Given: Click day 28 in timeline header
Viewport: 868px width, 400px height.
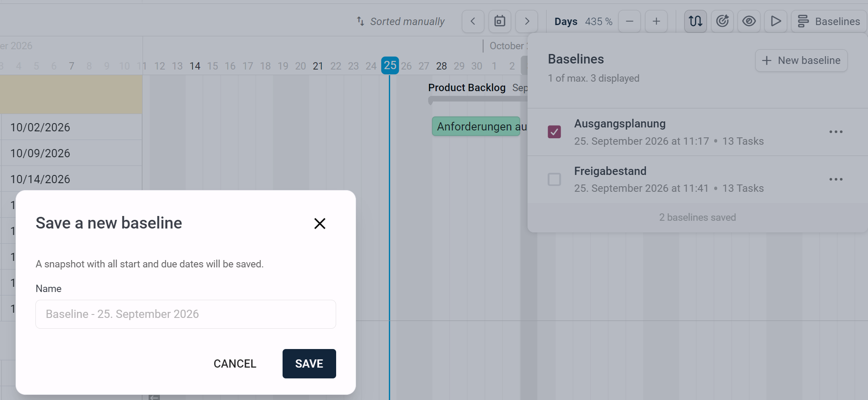Looking at the screenshot, I should [442, 66].
